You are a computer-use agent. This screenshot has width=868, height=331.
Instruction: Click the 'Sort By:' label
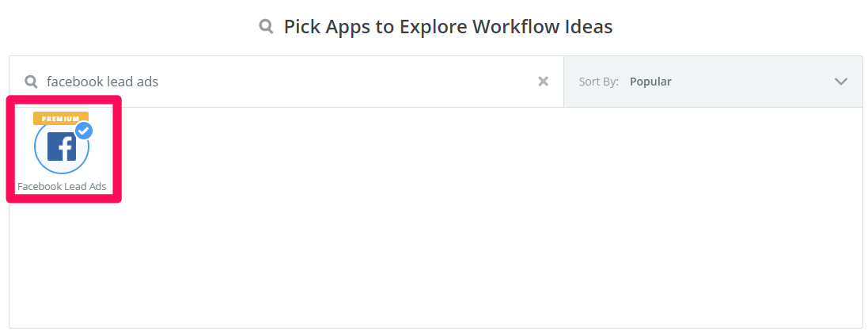[x=598, y=82]
